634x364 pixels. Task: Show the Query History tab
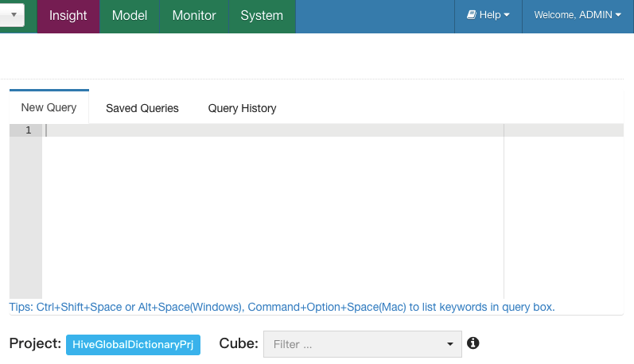[242, 108]
